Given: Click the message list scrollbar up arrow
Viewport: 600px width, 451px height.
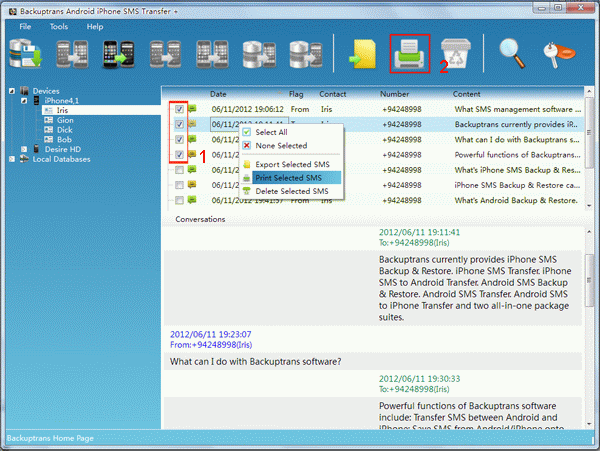Looking at the screenshot, I should click(x=589, y=91).
